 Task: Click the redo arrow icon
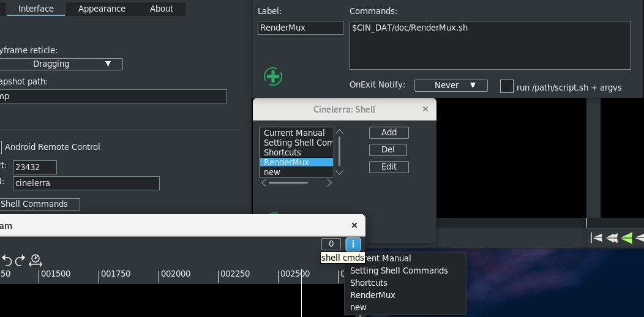point(20,261)
